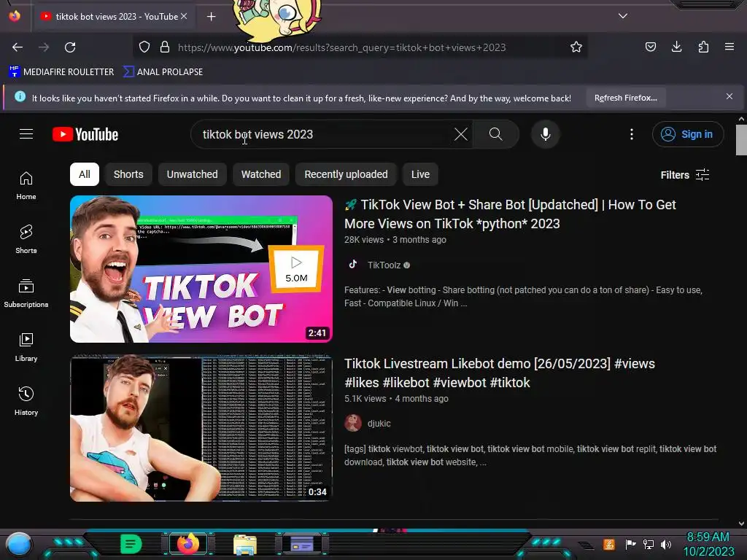
Task: Open TikToolz channel avatar
Action: 353,265
